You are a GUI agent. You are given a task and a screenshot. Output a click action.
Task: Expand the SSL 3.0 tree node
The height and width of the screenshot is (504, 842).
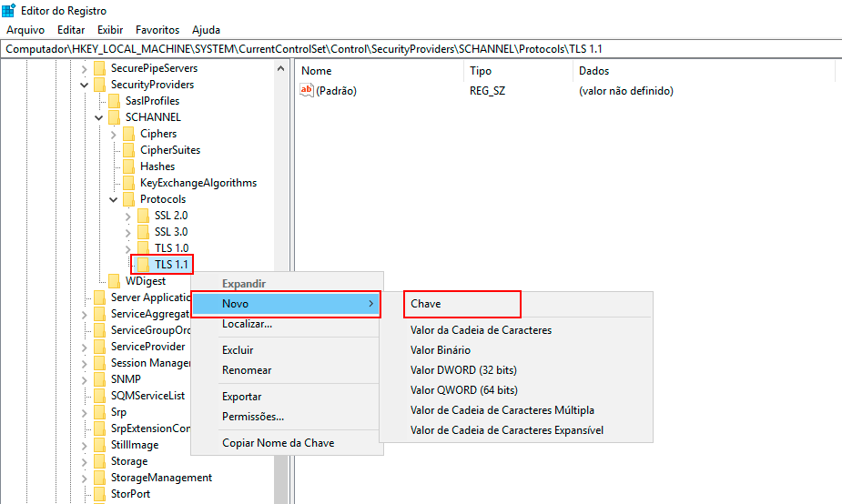coord(127,233)
